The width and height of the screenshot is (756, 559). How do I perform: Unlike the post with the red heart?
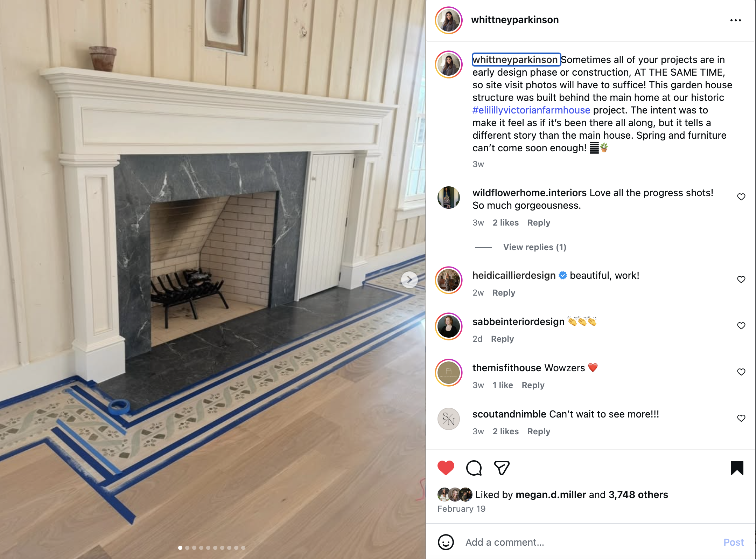(x=446, y=468)
